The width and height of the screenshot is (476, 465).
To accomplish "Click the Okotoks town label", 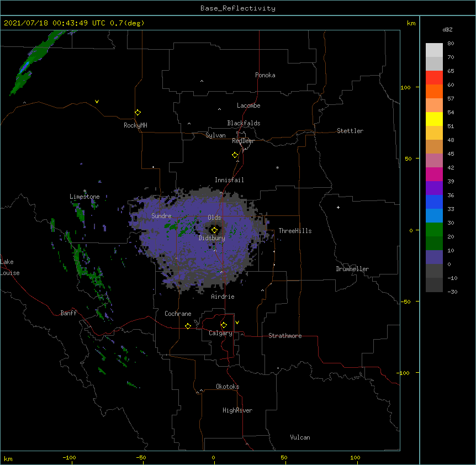I will click(228, 387).
